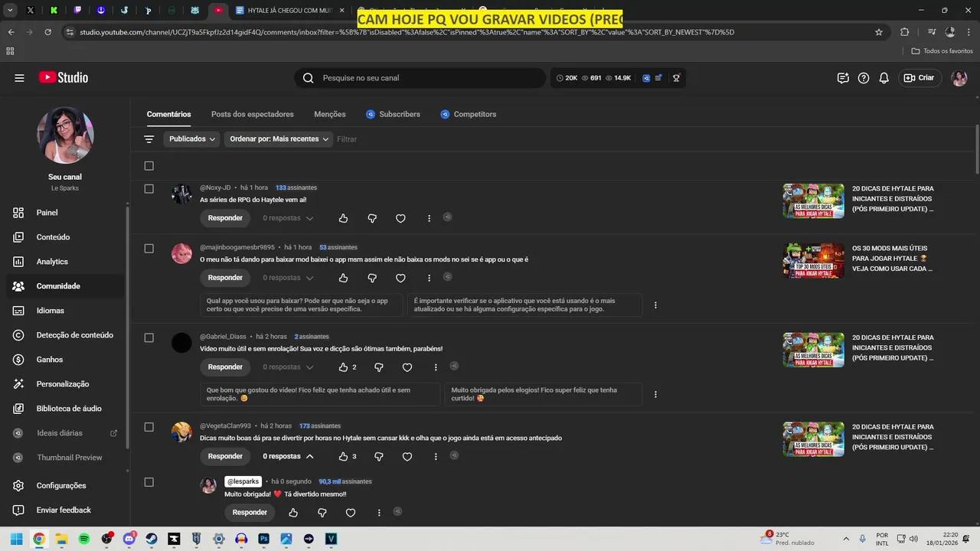Heart the @Noxy-JD comment
The height and width of the screenshot is (551, 980).
click(x=400, y=218)
